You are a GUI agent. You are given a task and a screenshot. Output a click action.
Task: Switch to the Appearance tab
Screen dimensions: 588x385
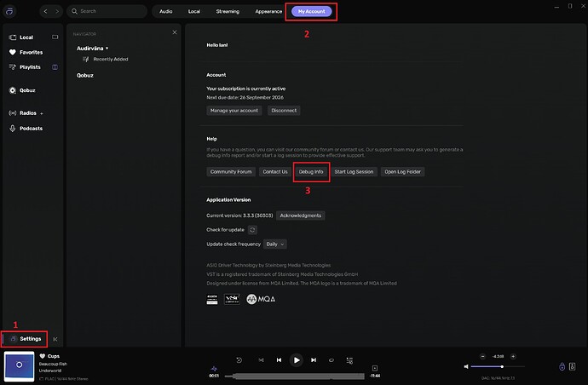tap(268, 11)
